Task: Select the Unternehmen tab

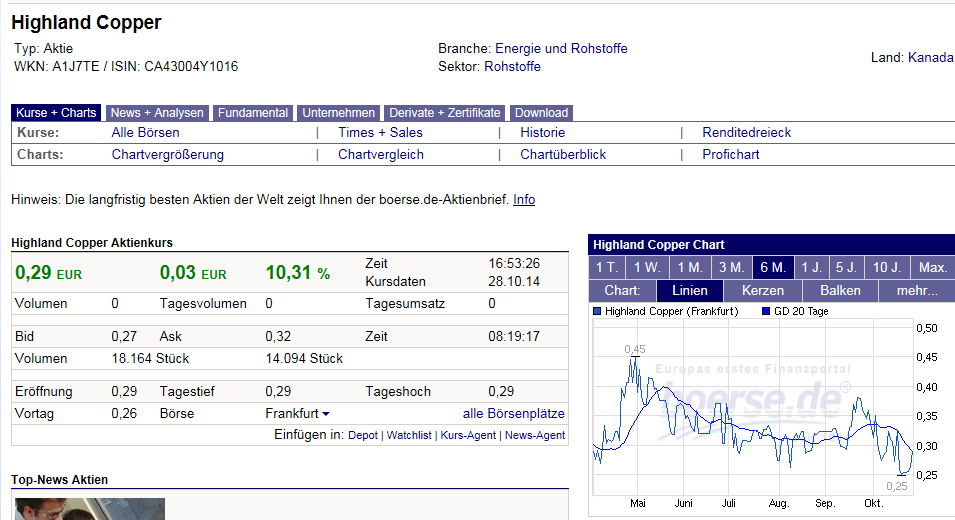Action: pyautogui.click(x=339, y=113)
